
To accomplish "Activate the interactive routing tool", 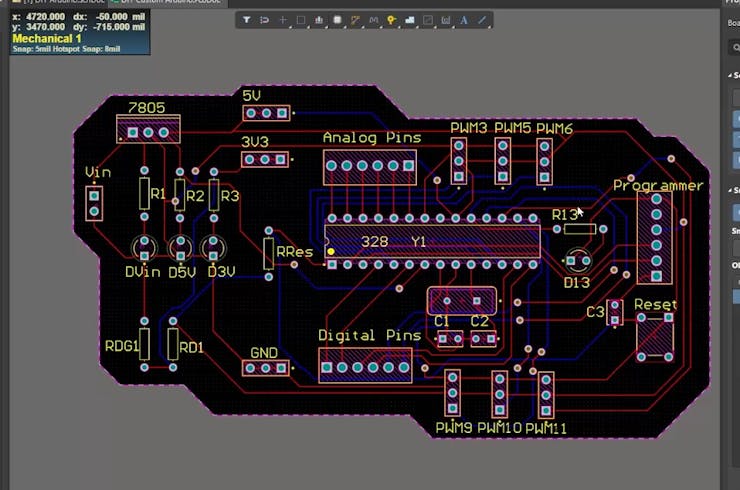I will [x=356, y=20].
